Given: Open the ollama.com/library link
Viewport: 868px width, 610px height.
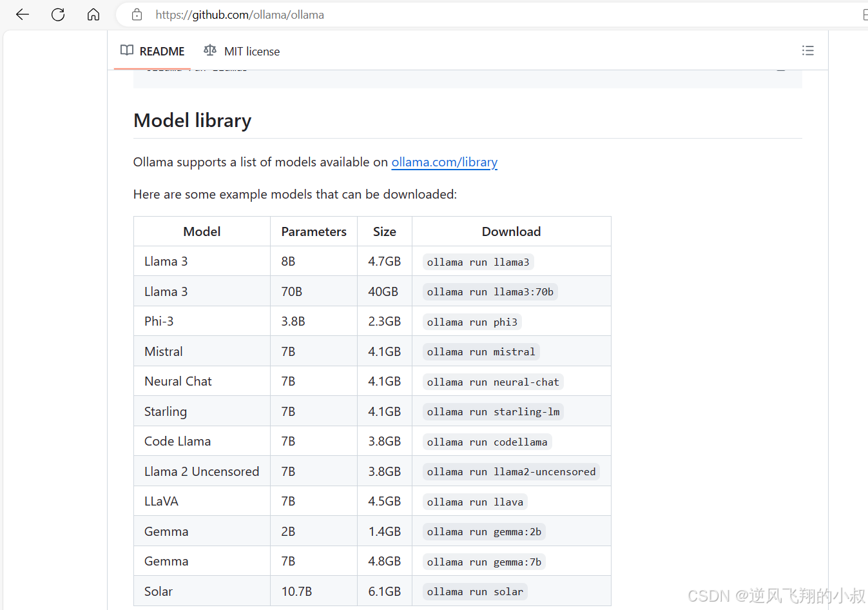Looking at the screenshot, I should 445,162.
